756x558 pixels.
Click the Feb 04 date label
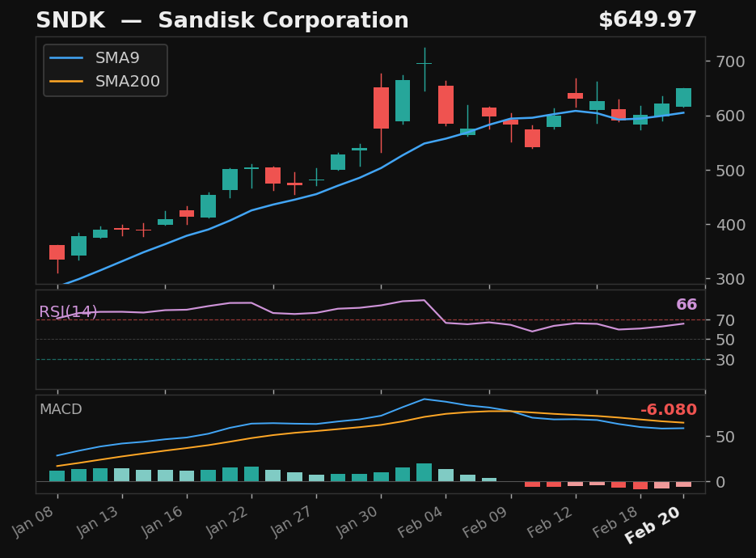click(x=420, y=522)
